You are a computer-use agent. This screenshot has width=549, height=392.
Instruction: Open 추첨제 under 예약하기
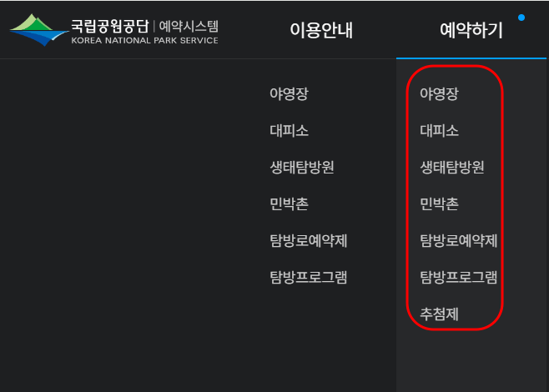439,314
